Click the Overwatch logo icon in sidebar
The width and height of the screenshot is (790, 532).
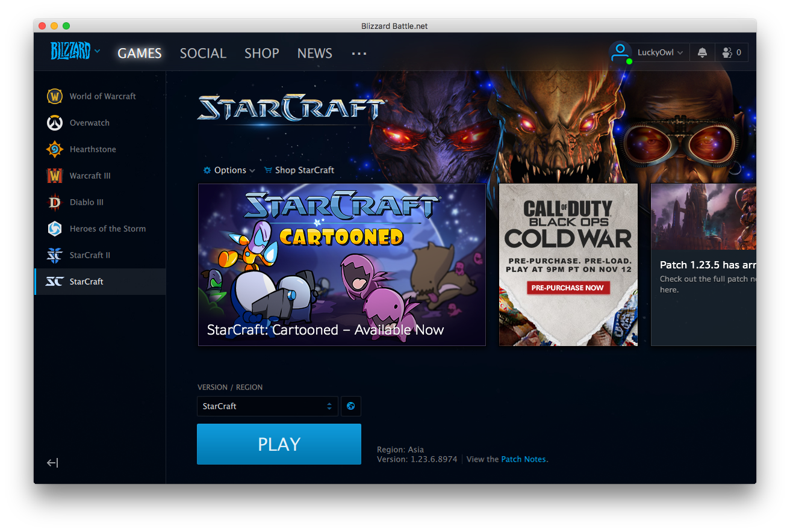pos(55,123)
